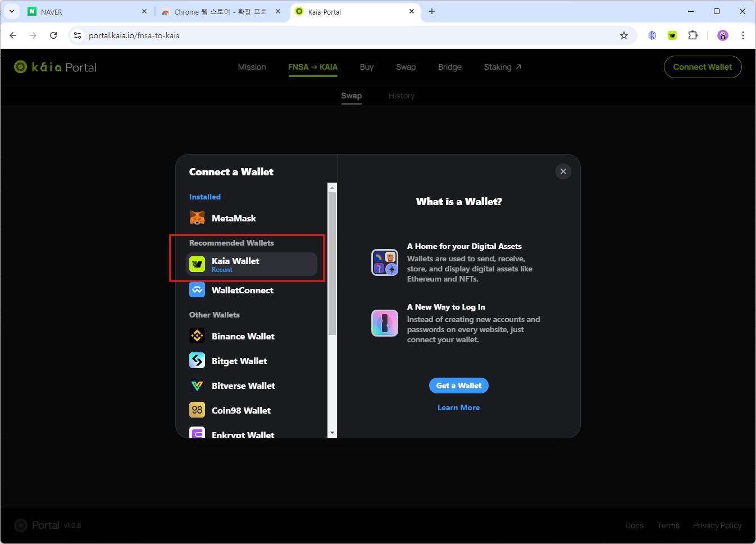Open the FNSA → KAIA menu item
Image resolution: width=756 pixels, height=544 pixels.
pyautogui.click(x=313, y=67)
